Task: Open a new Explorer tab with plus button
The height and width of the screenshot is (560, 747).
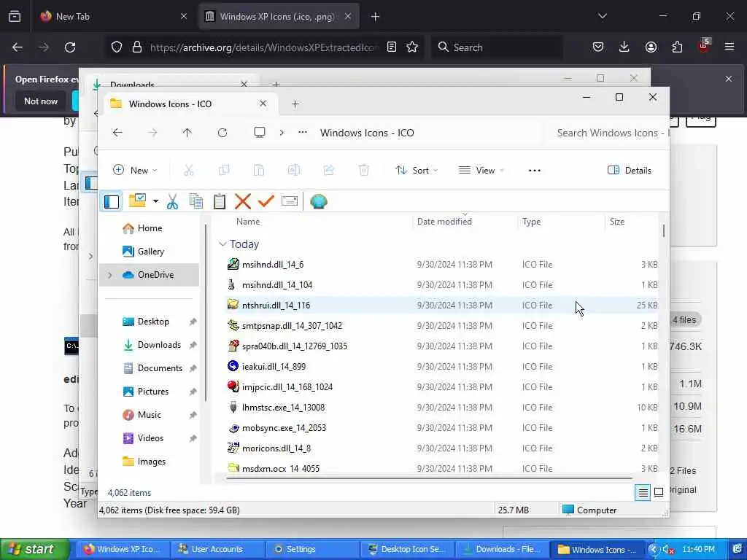Action: coord(295,104)
